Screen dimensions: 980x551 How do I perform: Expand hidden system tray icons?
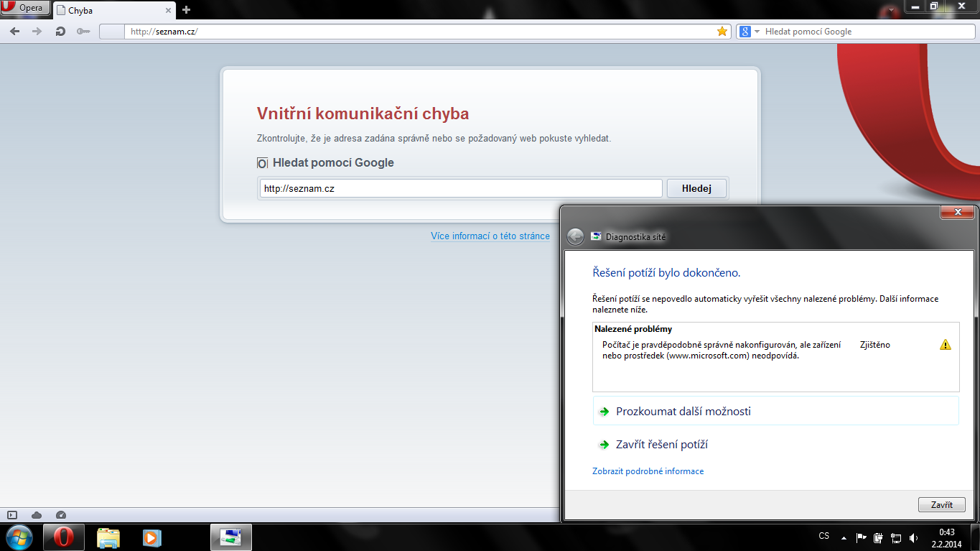[844, 537]
